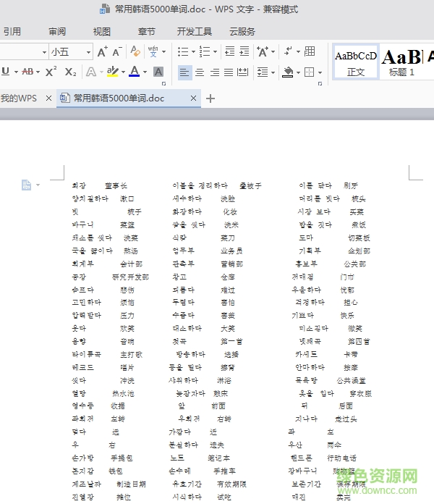Apply numbered list formatting

point(205,51)
